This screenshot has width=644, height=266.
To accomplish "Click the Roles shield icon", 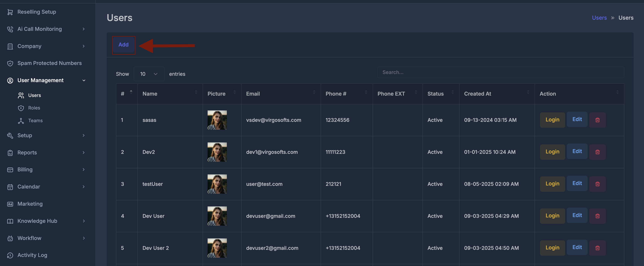I will pos(21,108).
